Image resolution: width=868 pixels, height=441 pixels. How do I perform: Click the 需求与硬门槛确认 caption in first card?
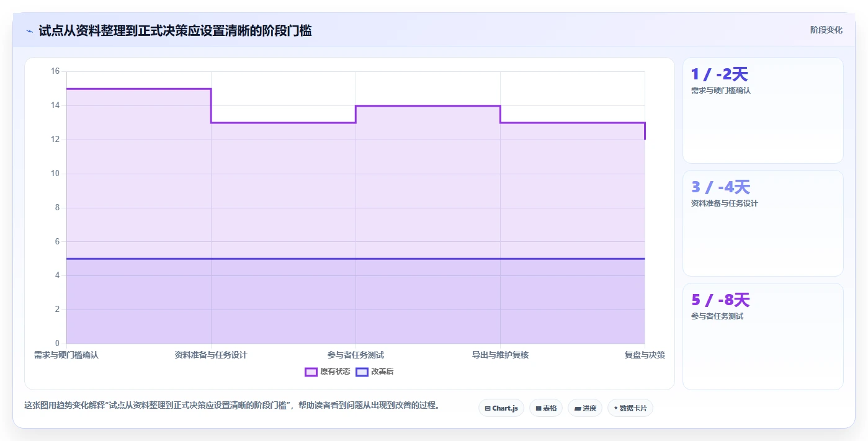pyautogui.click(x=721, y=91)
